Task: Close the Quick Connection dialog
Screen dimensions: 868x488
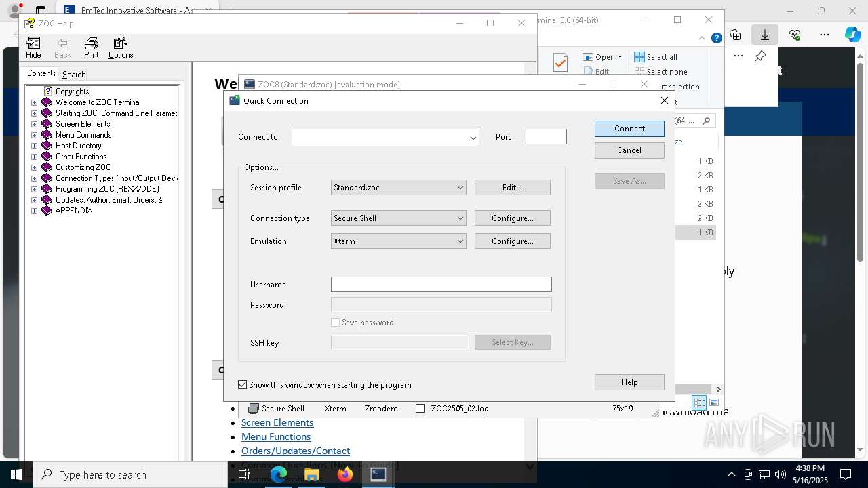Action: coord(665,100)
